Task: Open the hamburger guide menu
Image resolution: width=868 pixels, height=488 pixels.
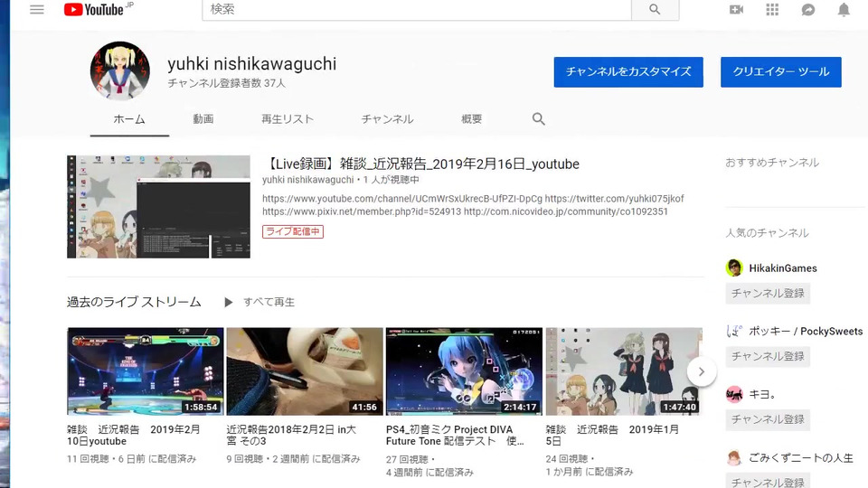Action: point(36,9)
